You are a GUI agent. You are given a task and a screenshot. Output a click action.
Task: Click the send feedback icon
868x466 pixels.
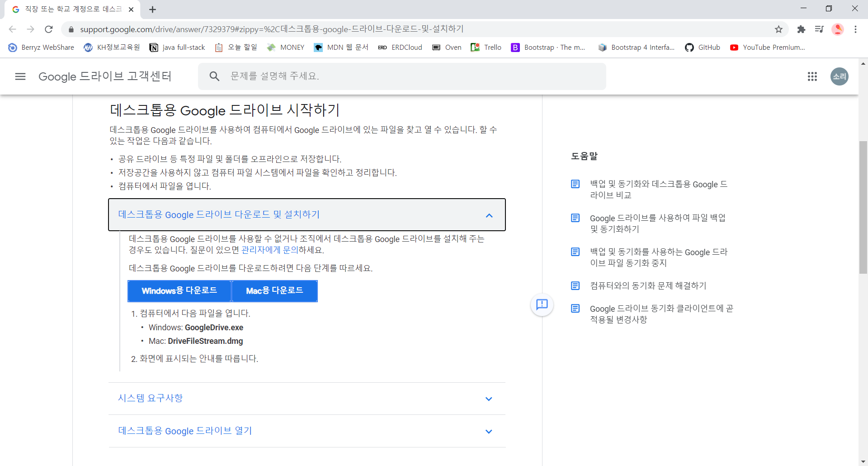542,304
